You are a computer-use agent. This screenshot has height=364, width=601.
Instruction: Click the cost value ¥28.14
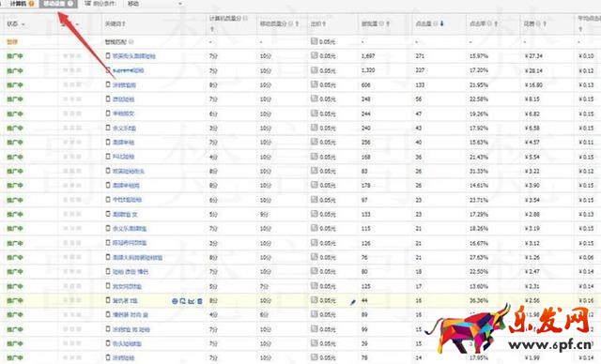point(533,70)
